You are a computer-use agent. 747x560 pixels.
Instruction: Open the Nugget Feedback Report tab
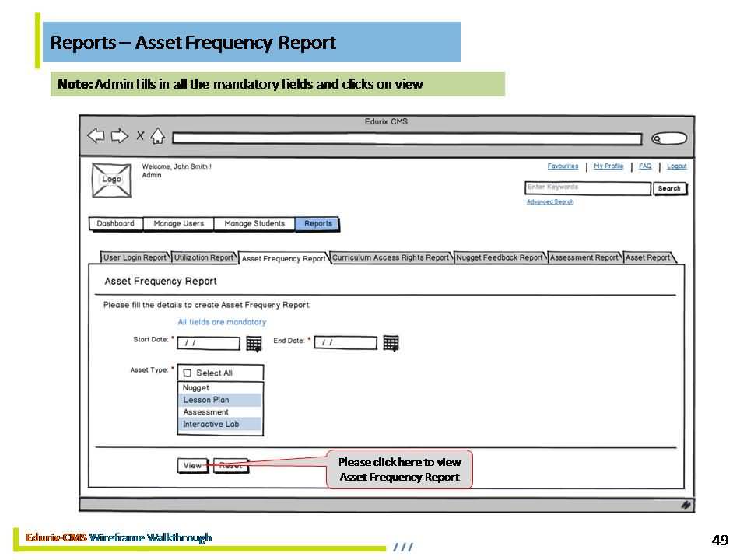(x=500, y=257)
